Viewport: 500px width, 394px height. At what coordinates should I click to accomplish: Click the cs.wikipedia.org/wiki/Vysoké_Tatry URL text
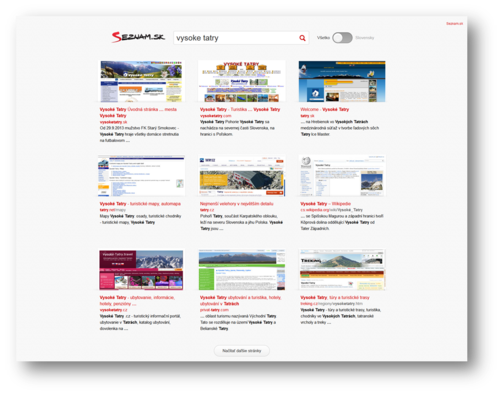coord(331,210)
